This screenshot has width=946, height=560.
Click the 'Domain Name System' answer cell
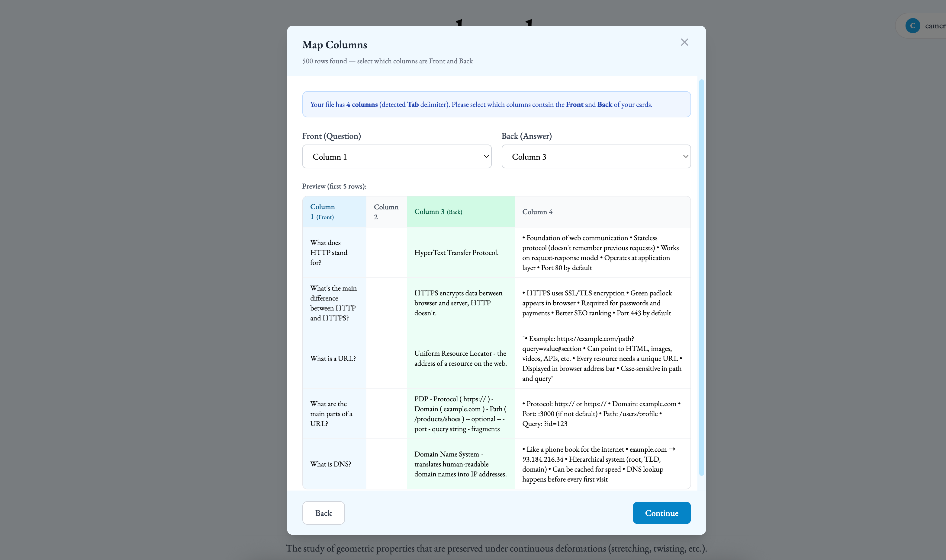[460, 464]
